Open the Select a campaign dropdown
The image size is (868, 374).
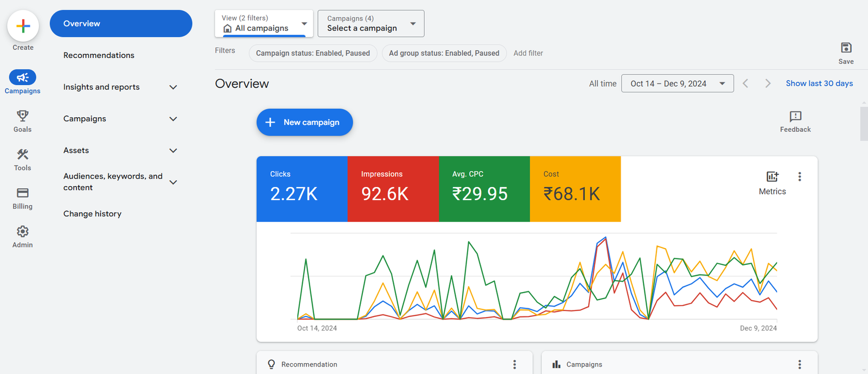tap(371, 23)
